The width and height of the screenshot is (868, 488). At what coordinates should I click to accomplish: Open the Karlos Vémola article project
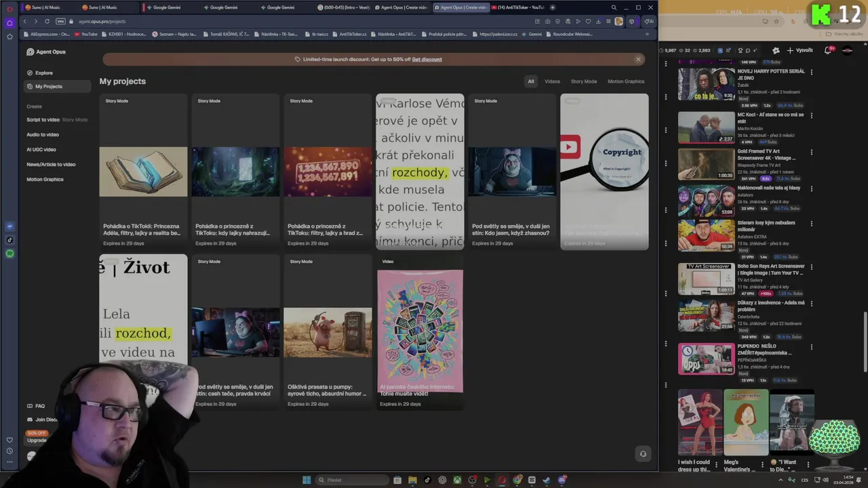click(x=420, y=171)
